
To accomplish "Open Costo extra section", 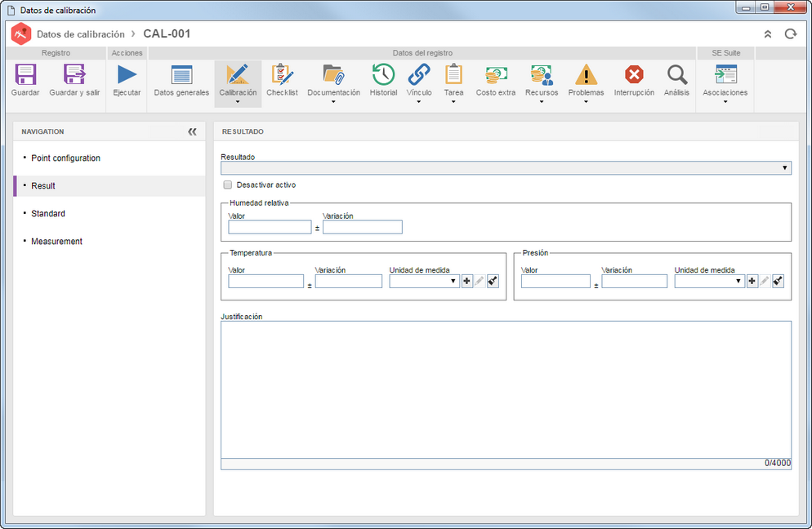I will point(496,75).
